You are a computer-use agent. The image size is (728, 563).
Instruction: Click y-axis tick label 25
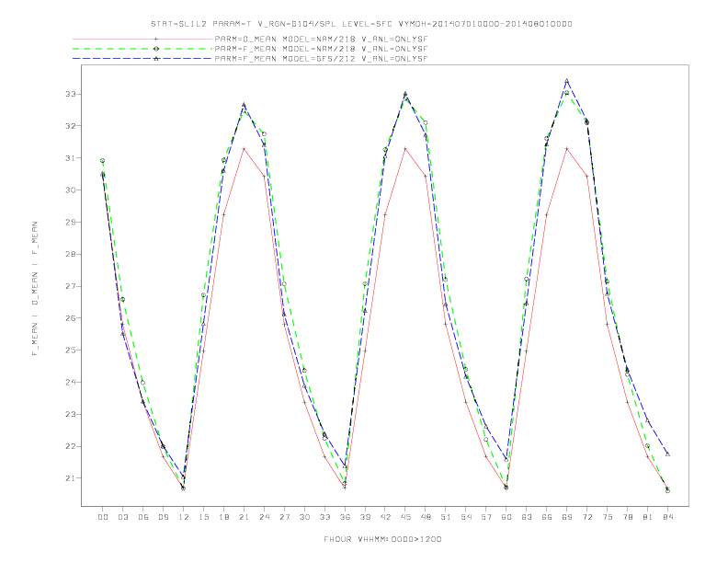pyautogui.click(x=71, y=350)
